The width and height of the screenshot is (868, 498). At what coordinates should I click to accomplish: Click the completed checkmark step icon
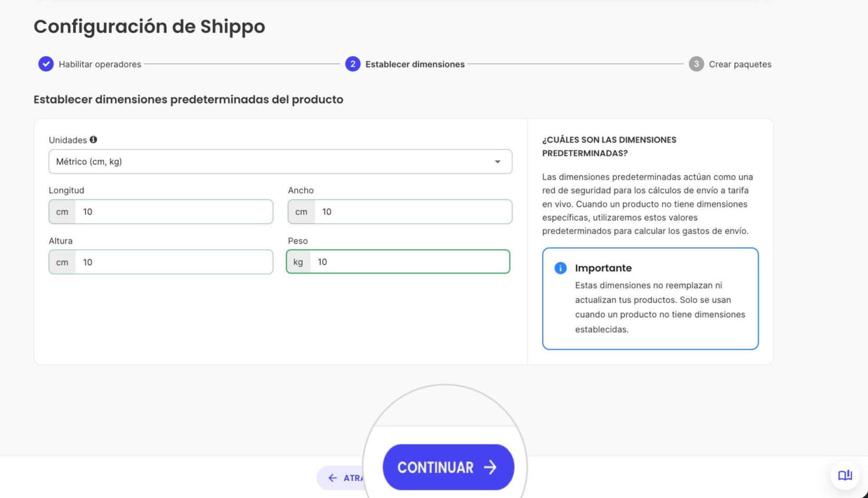pyautogui.click(x=46, y=64)
